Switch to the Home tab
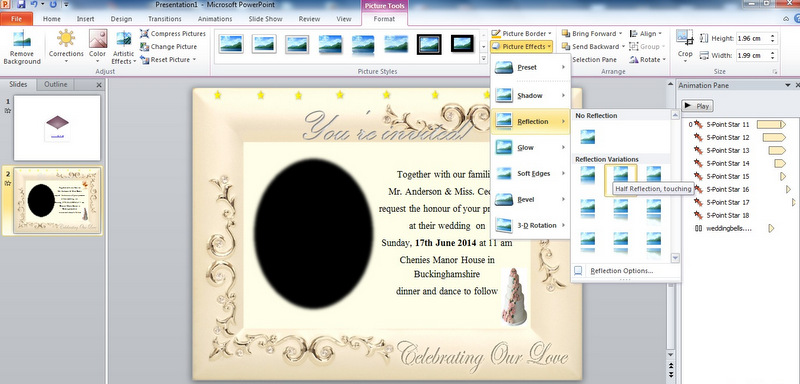This screenshot has width=800, height=384. click(52, 19)
